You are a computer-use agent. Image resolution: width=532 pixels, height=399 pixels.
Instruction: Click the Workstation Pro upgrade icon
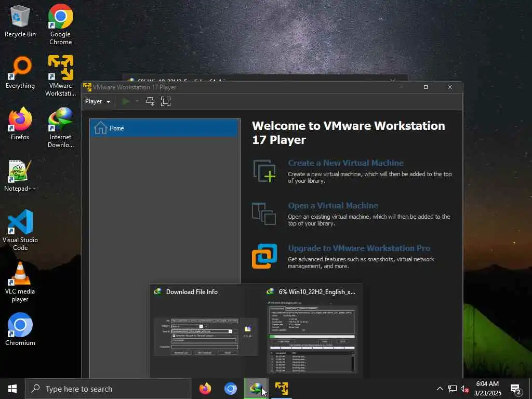(264, 256)
